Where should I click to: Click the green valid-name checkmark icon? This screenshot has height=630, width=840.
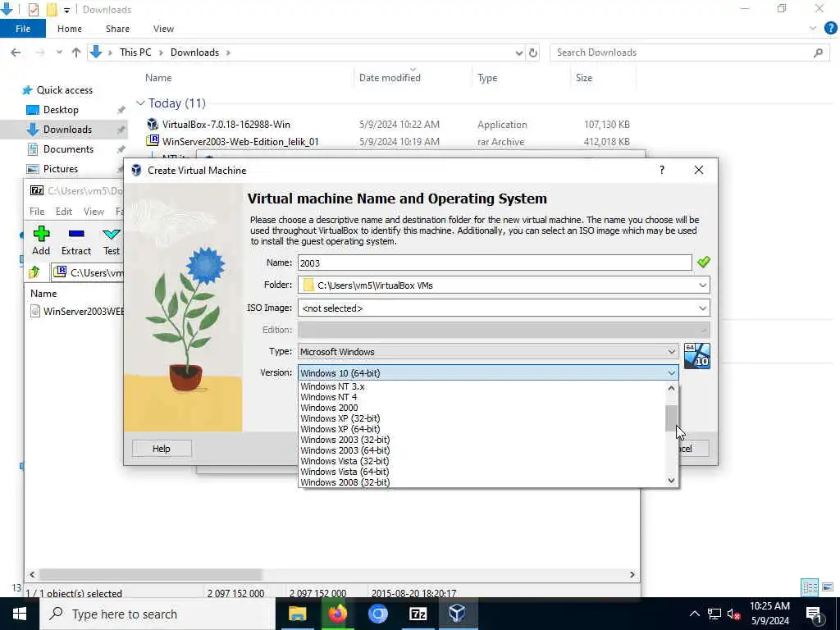703,262
